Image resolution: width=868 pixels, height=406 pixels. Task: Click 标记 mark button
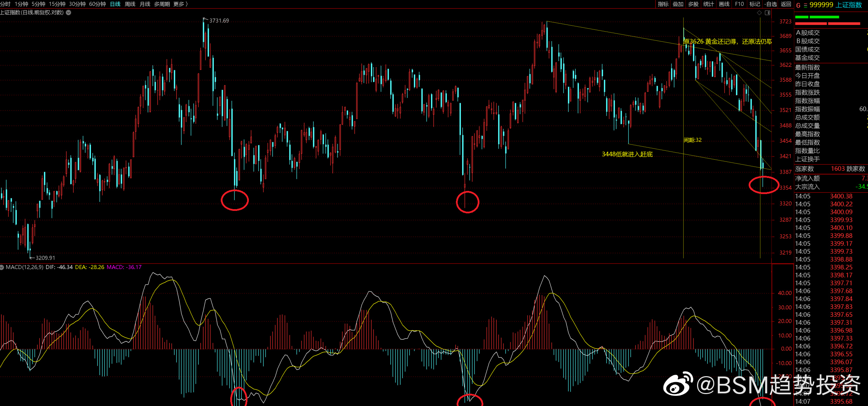(755, 4)
